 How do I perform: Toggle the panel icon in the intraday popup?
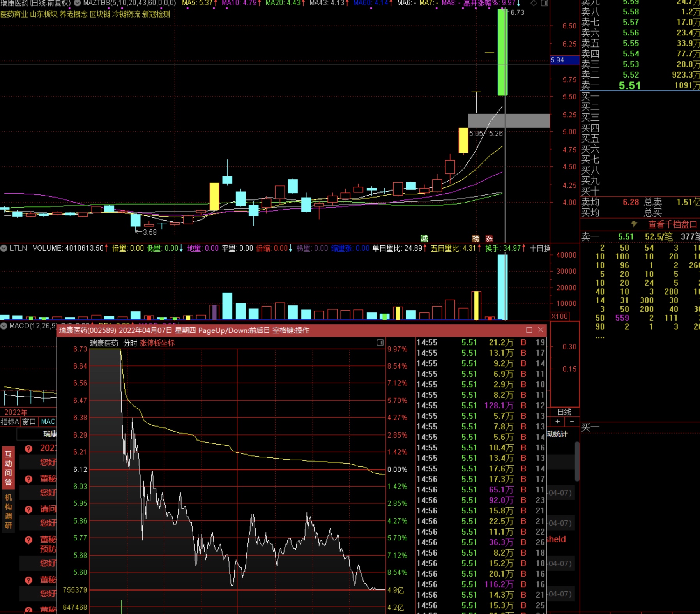[x=380, y=342]
